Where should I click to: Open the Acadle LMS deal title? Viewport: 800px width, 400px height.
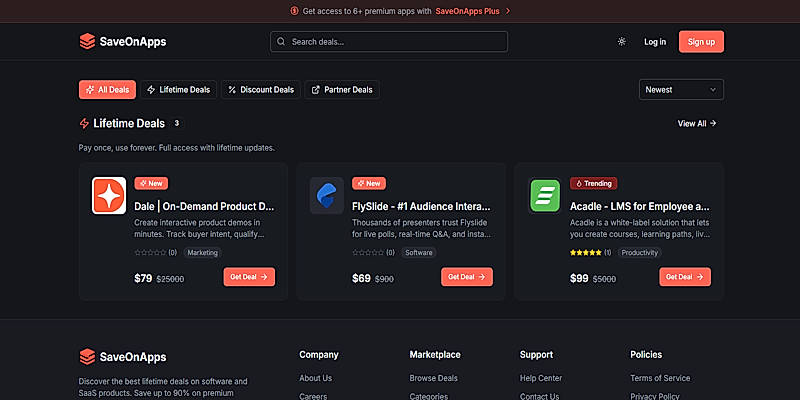[640, 207]
